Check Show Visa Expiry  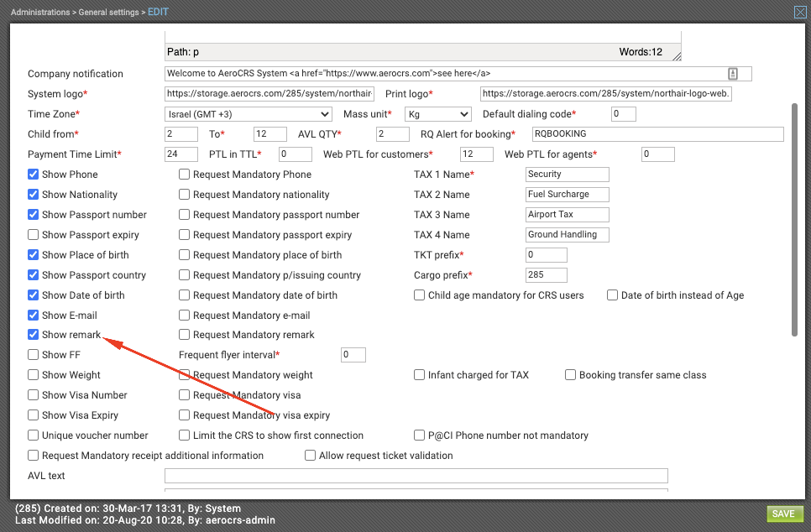pos(33,415)
